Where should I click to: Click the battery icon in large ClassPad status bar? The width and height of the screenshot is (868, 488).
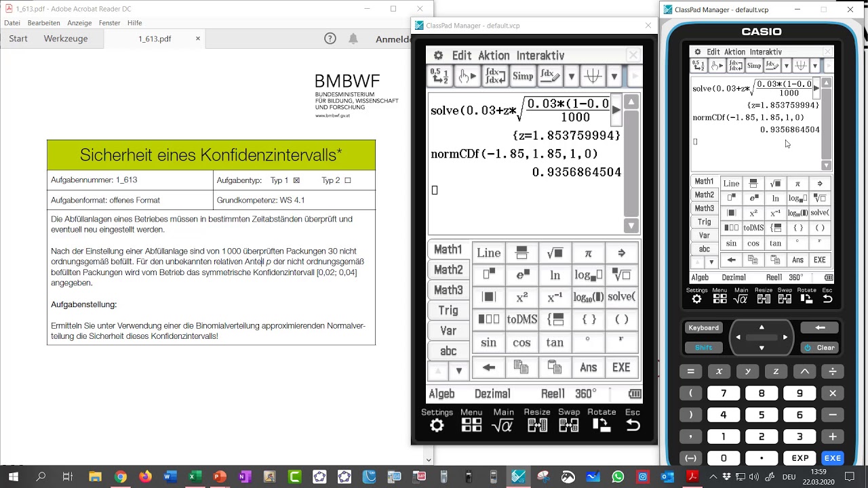[635, 394]
